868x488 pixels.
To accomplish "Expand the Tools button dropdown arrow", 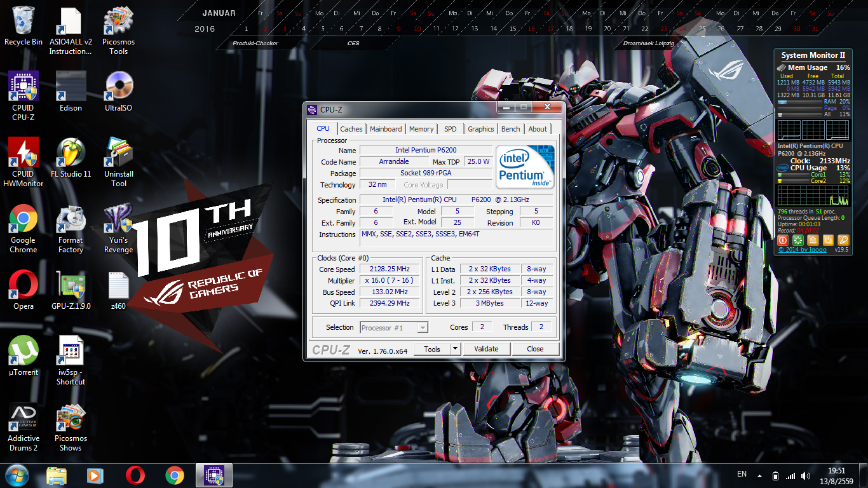I will point(455,349).
